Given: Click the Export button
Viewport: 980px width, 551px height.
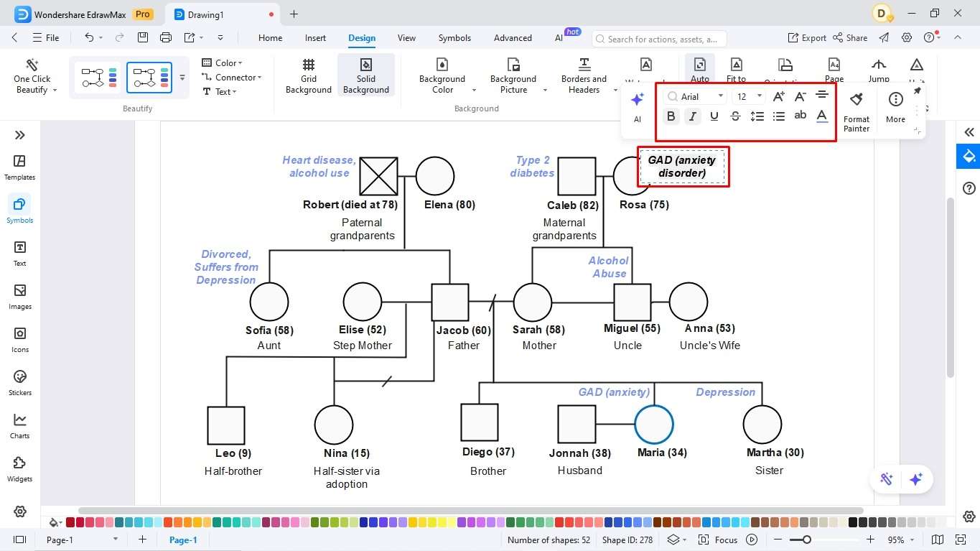Looking at the screenshot, I should [807, 38].
